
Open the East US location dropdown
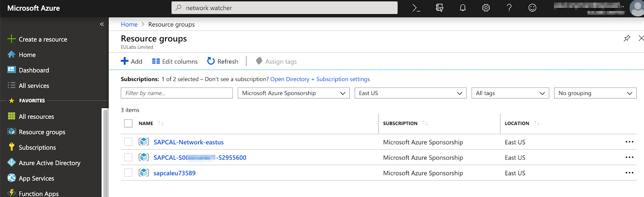(410, 93)
